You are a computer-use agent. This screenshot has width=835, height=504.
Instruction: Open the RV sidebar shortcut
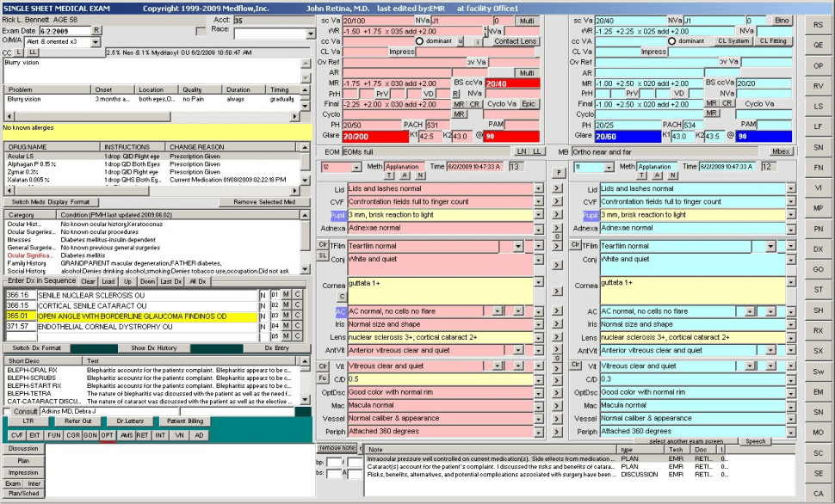[x=819, y=86]
